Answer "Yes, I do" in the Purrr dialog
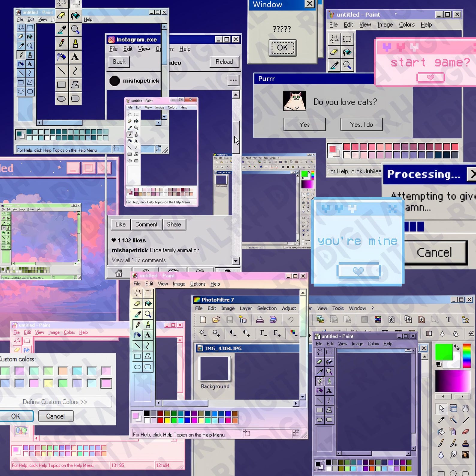The width and height of the screenshot is (476, 476). point(361,124)
